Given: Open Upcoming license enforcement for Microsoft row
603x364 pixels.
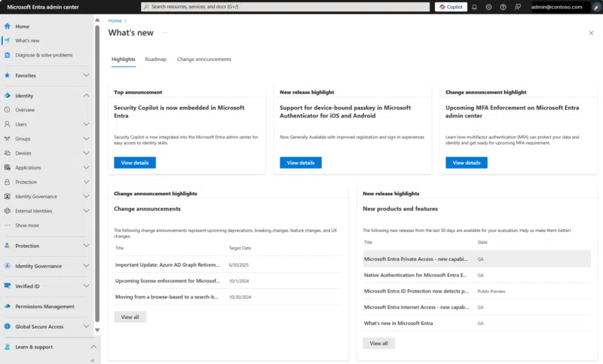Looking at the screenshot, I should tap(228, 281).
